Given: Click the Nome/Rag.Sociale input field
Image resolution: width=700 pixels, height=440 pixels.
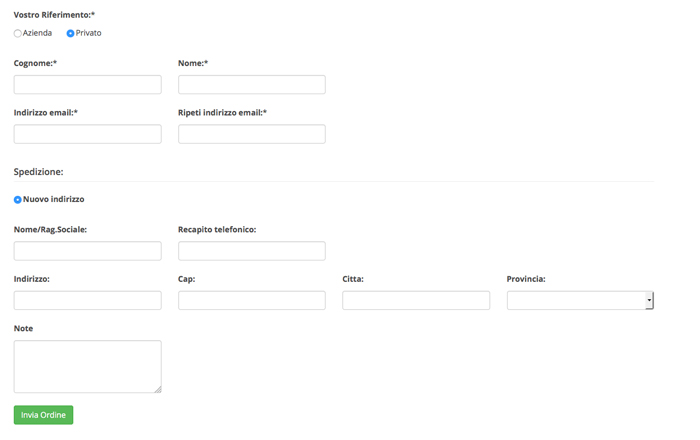Looking at the screenshot, I should [88, 251].
